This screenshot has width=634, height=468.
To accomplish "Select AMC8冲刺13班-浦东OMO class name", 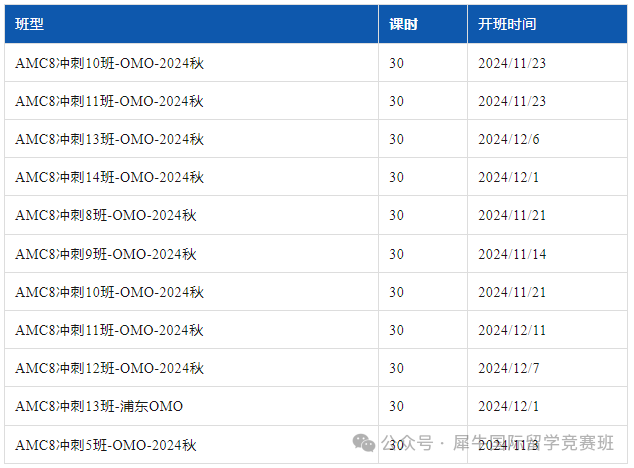I will [99, 406].
